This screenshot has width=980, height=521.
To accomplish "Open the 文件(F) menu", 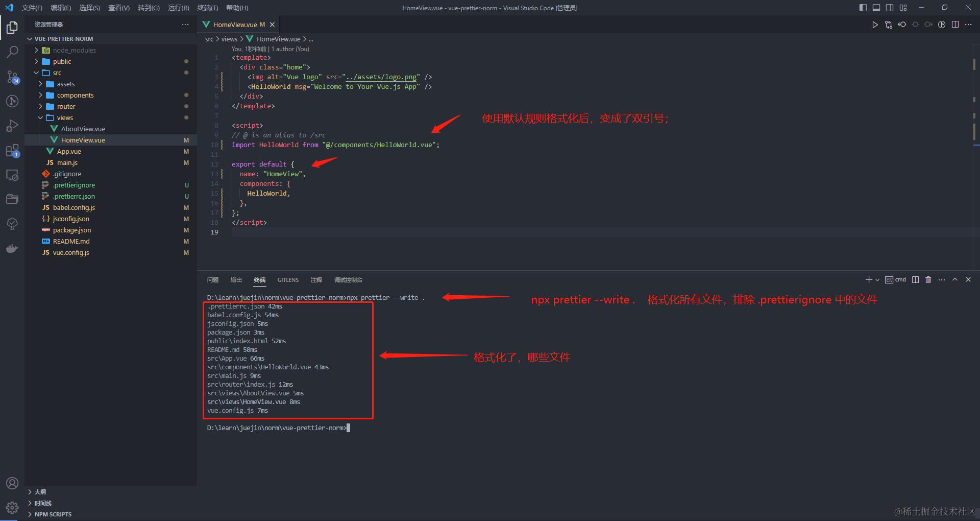I will [32, 8].
